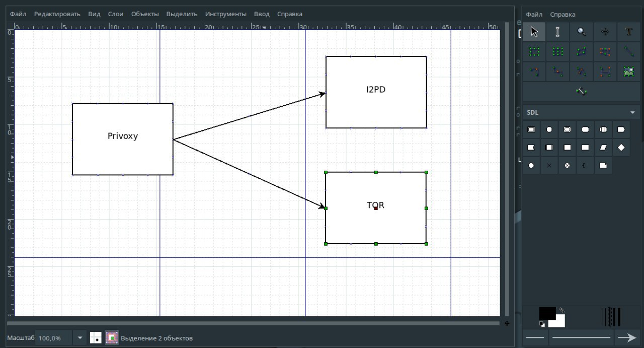Open the end arrow style selector
The width and height of the screenshot is (644, 348).
627,337
